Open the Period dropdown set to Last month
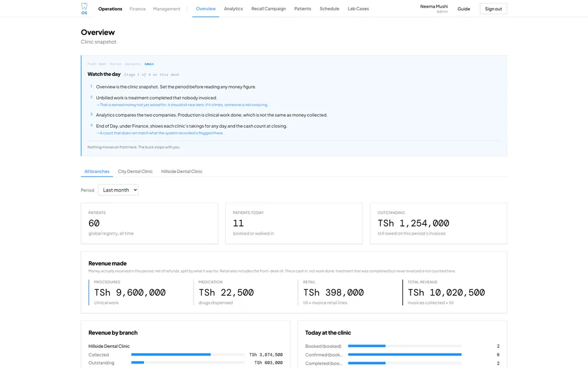 pos(118,190)
